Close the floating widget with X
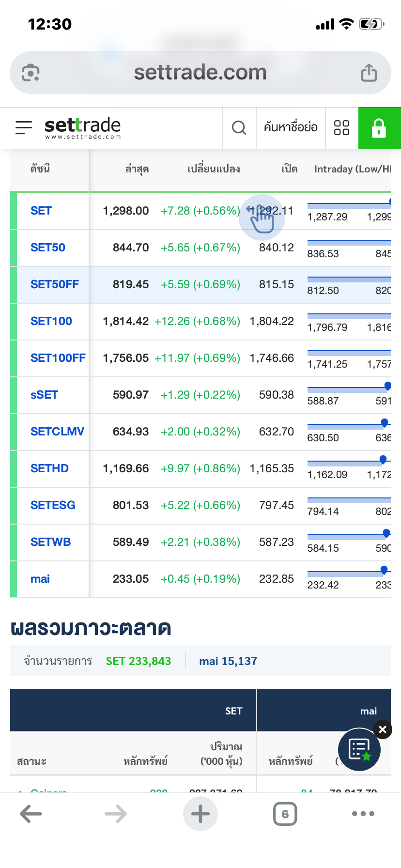Screen dimensions: 401x868 pyautogui.click(x=383, y=729)
